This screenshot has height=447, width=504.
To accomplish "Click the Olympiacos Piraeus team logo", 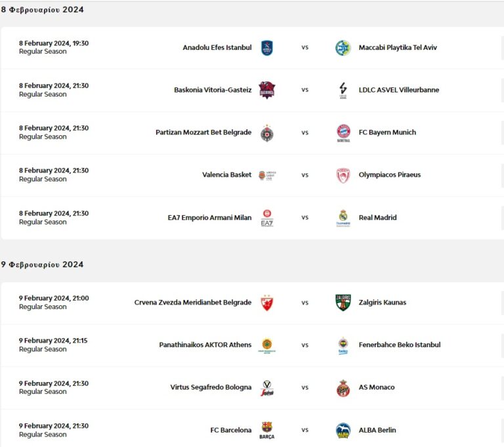I will (343, 175).
